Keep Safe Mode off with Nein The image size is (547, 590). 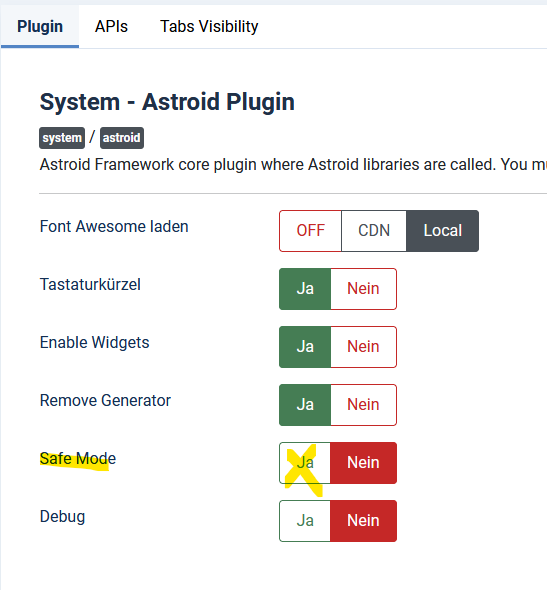tap(363, 463)
